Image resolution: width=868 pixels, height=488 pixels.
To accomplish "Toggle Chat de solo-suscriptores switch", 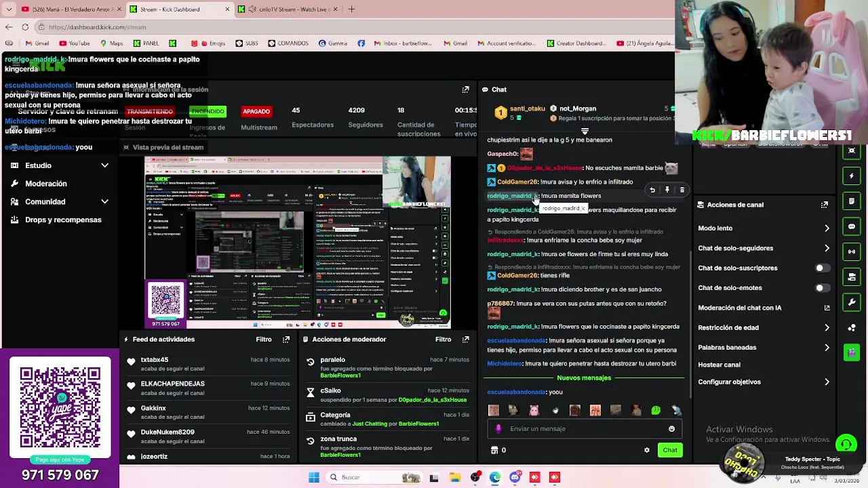I will (x=822, y=268).
